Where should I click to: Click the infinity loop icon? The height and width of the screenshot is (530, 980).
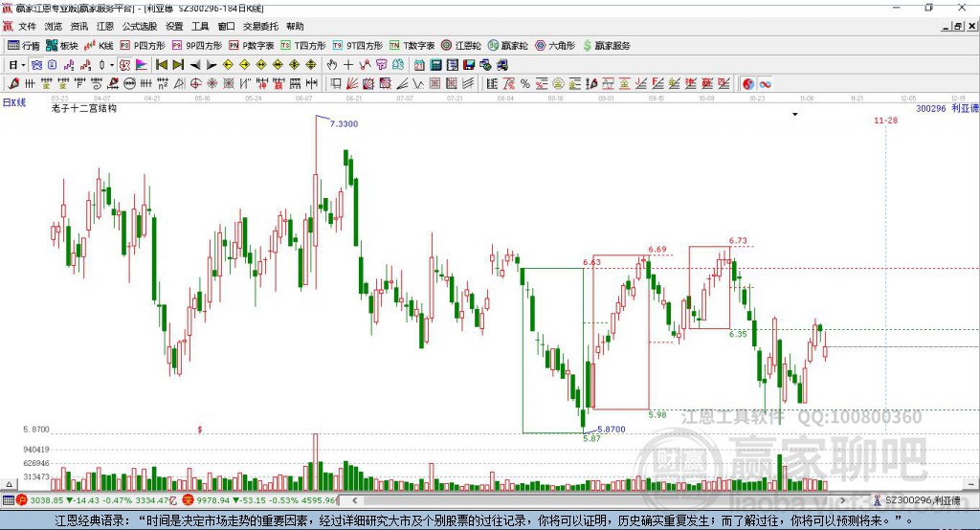tap(765, 84)
